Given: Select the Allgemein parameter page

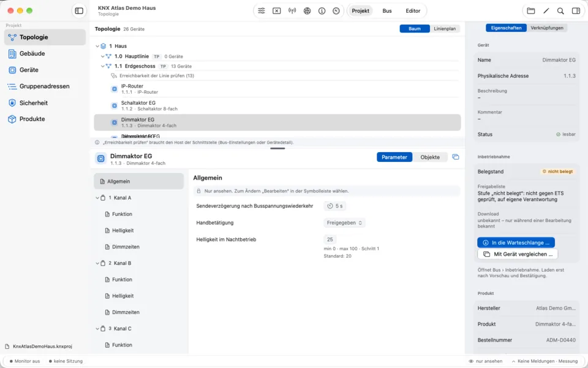Looking at the screenshot, I should pos(139,182).
